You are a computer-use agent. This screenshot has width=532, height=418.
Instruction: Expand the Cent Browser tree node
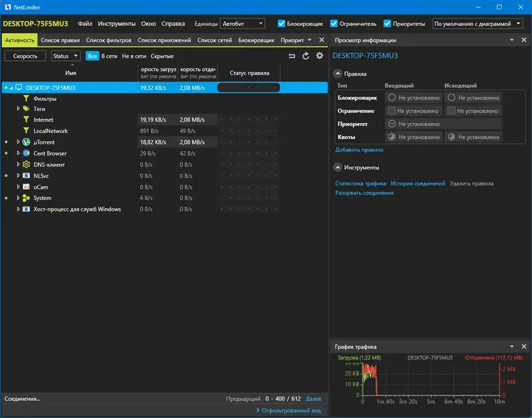(18, 154)
